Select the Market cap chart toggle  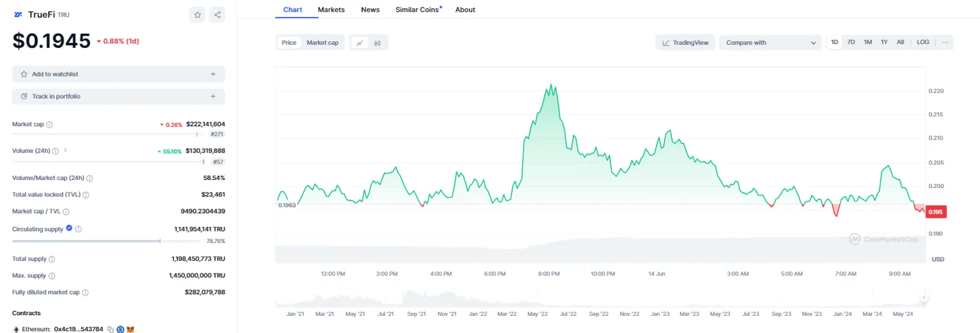(323, 43)
